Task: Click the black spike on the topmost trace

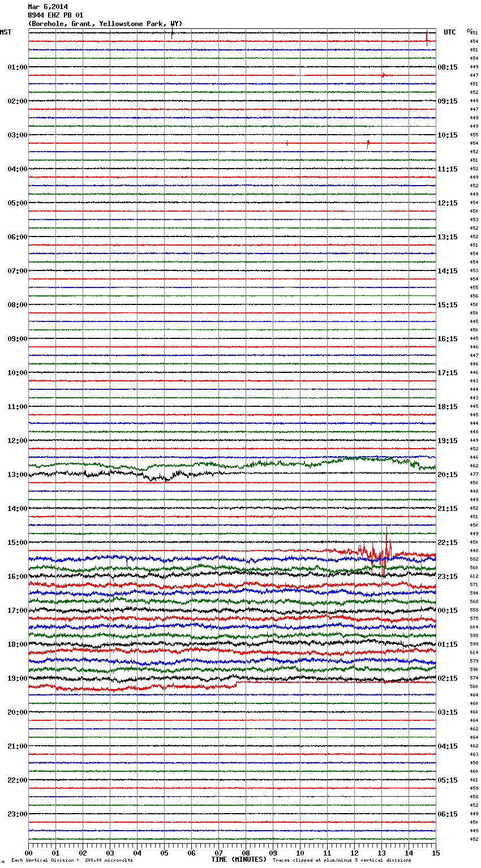Action: tap(172, 34)
